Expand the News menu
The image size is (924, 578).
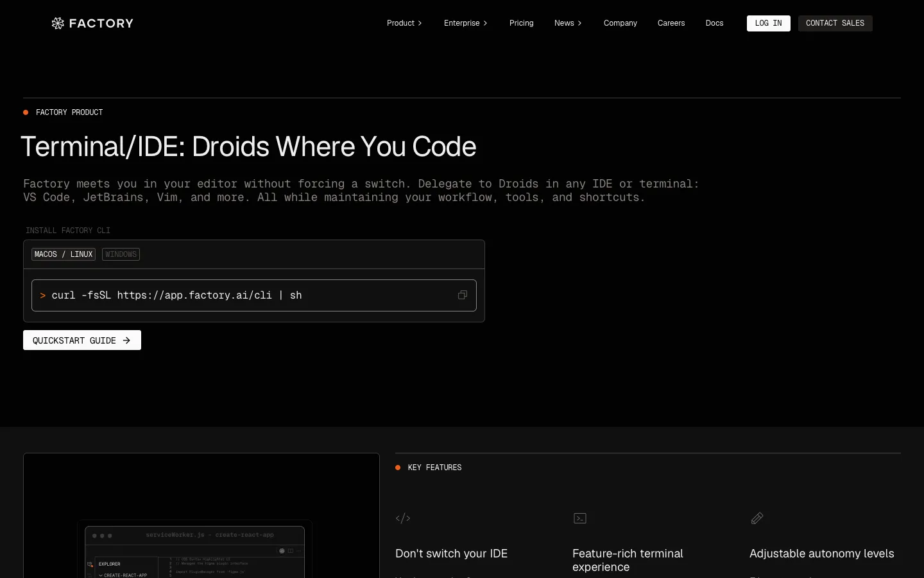(x=568, y=23)
